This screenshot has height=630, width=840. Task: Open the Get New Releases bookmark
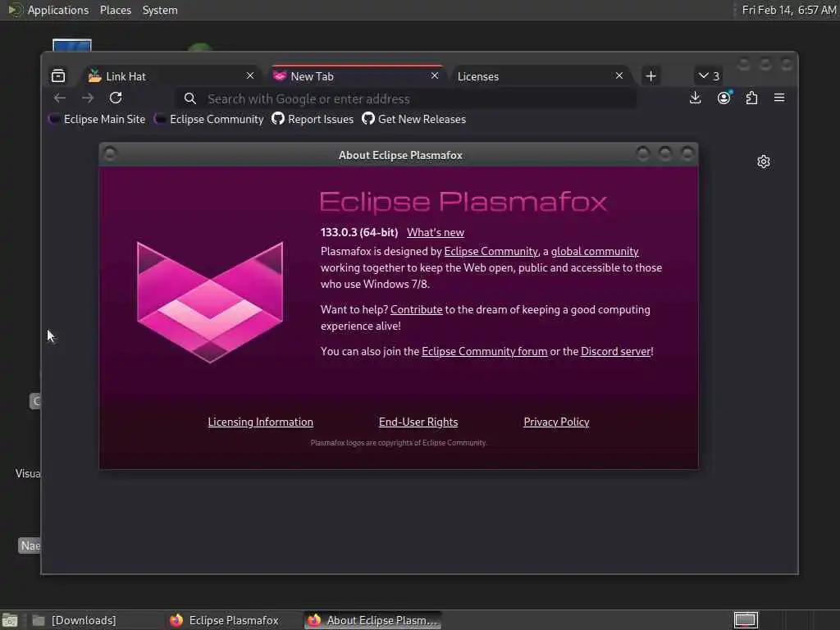tap(414, 119)
